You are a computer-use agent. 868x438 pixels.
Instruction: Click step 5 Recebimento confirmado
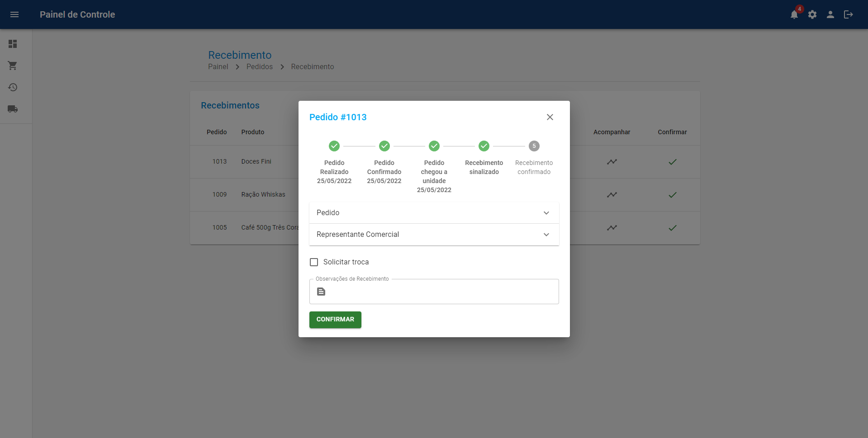tap(534, 146)
